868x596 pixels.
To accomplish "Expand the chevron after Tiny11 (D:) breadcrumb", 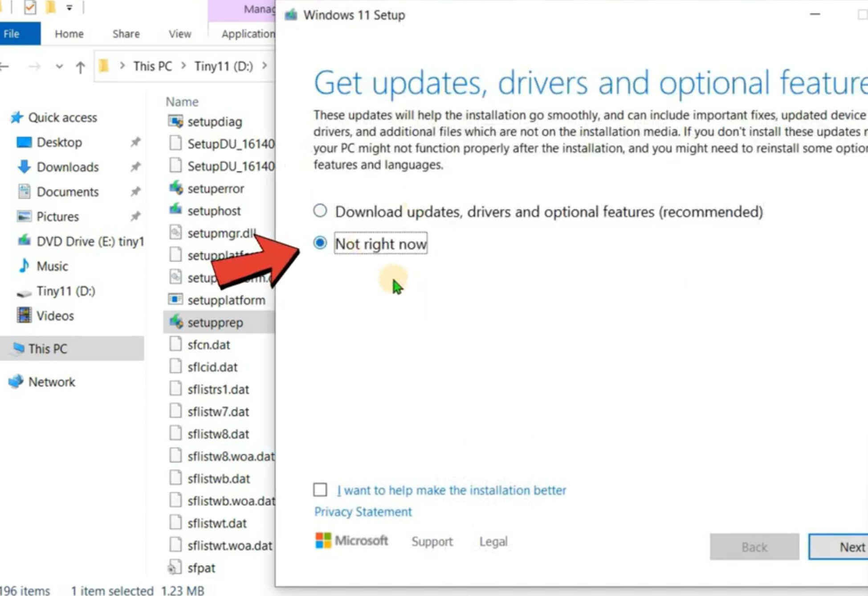I will pos(265,66).
